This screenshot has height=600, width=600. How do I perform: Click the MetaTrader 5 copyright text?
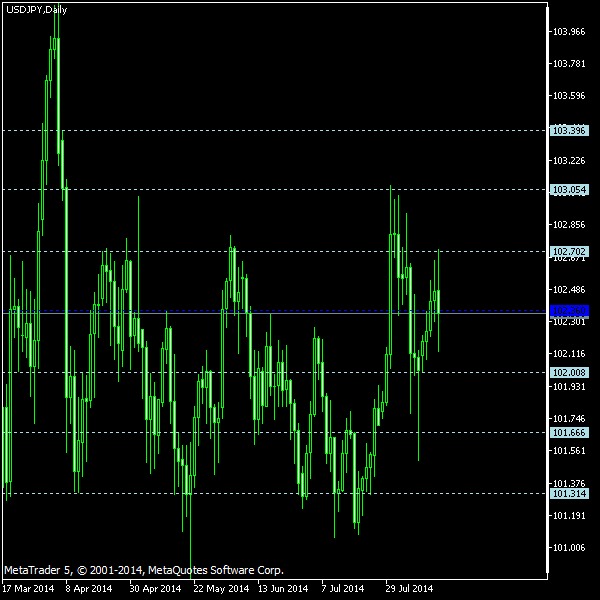click(144, 571)
